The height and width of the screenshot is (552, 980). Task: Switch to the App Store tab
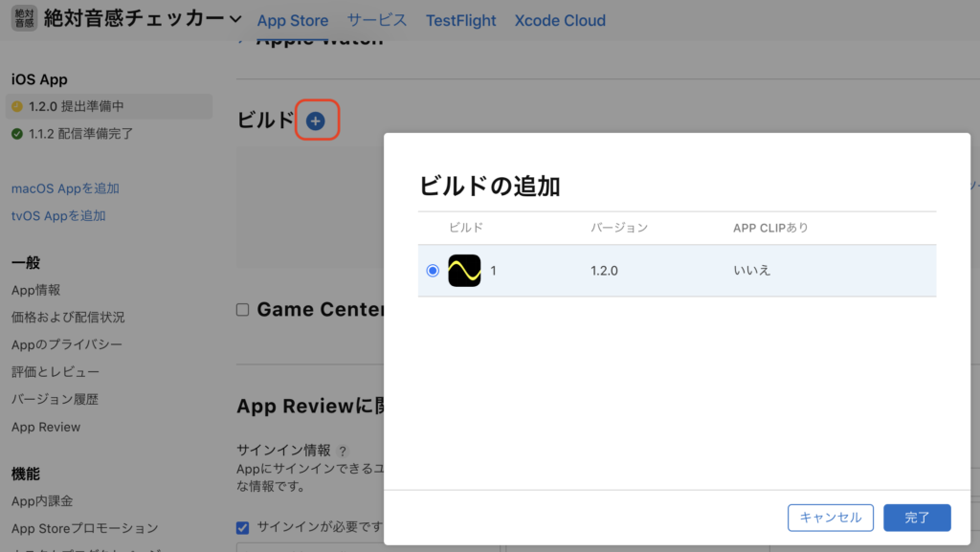pos(293,21)
